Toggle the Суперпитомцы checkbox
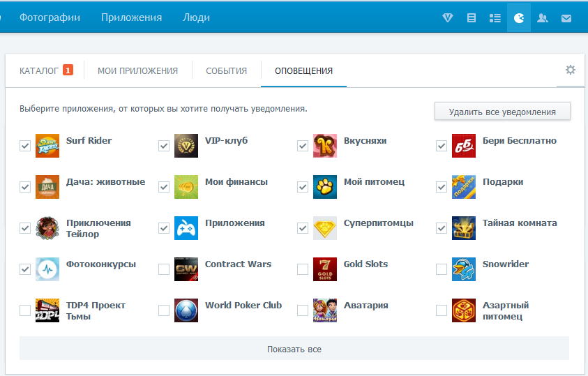The width and height of the screenshot is (588, 376). point(303,228)
